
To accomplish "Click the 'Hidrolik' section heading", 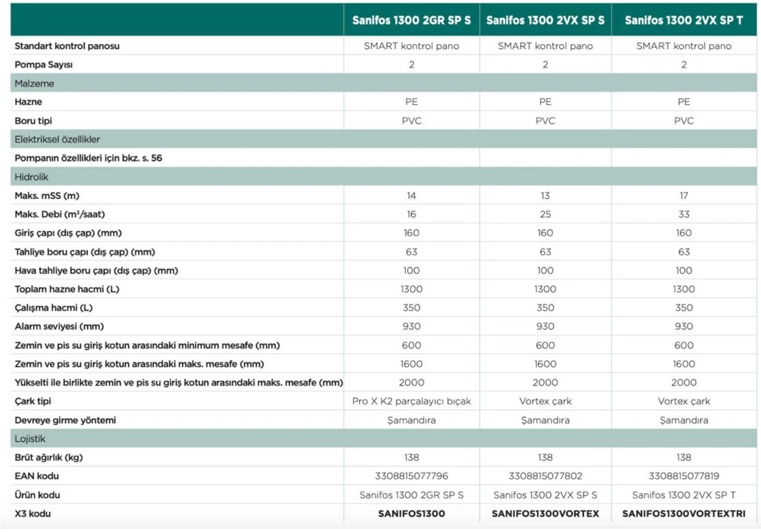I will click(x=32, y=177).
